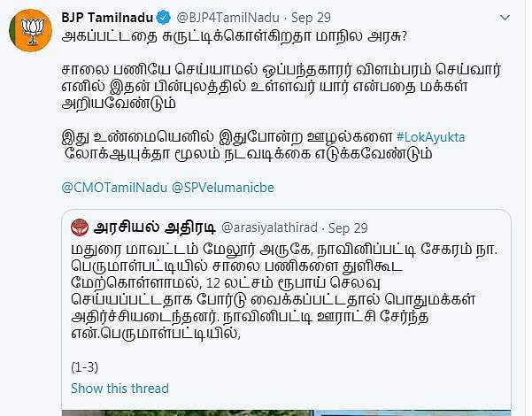Open the BJP Tamilnadu display name
Image resolution: width=532 pixels, height=416 pixels.
108,18
